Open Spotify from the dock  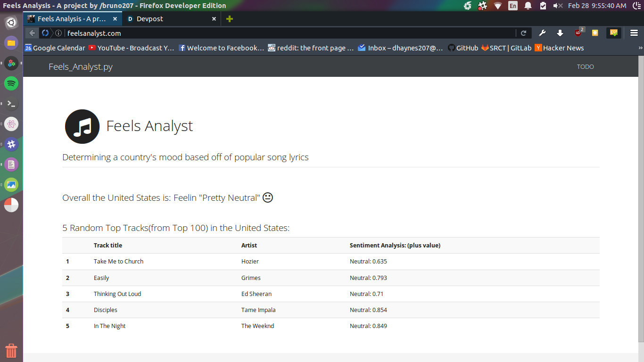click(x=11, y=83)
